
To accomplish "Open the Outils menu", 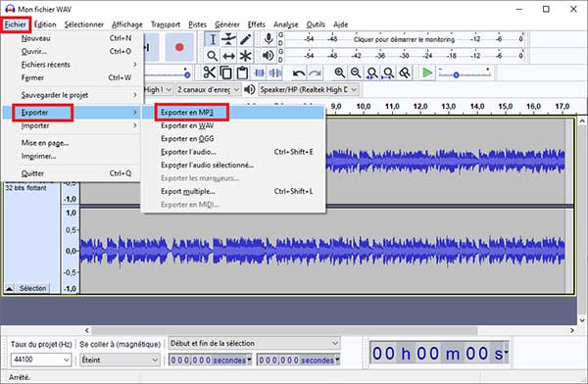I will coord(316,24).
